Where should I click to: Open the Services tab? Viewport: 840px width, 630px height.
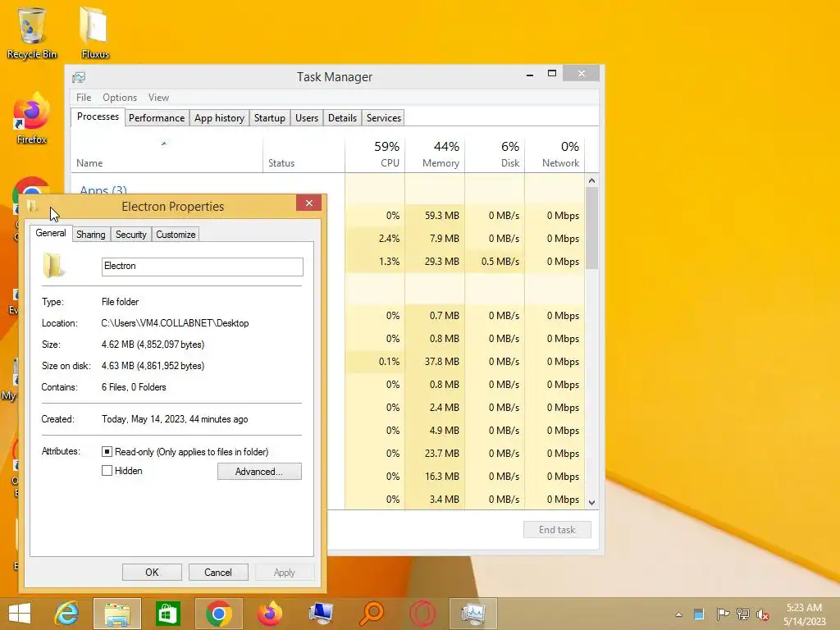[384, 118]
